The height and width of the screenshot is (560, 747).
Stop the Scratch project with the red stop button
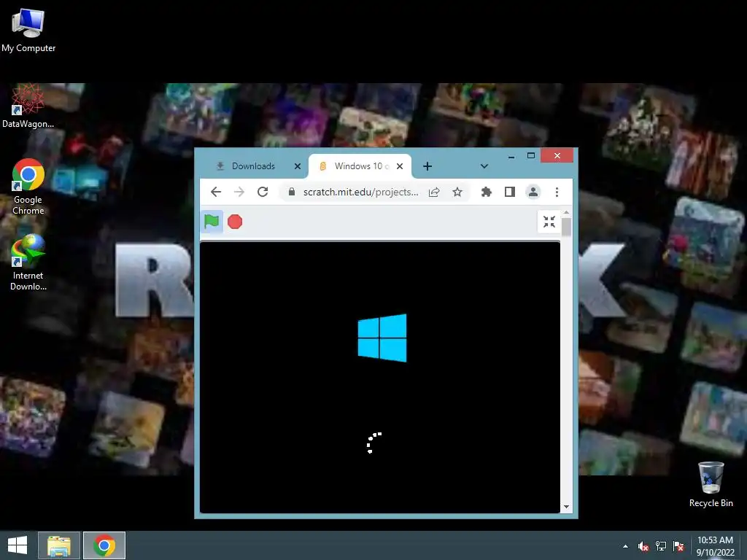click(x=235, y=222)
